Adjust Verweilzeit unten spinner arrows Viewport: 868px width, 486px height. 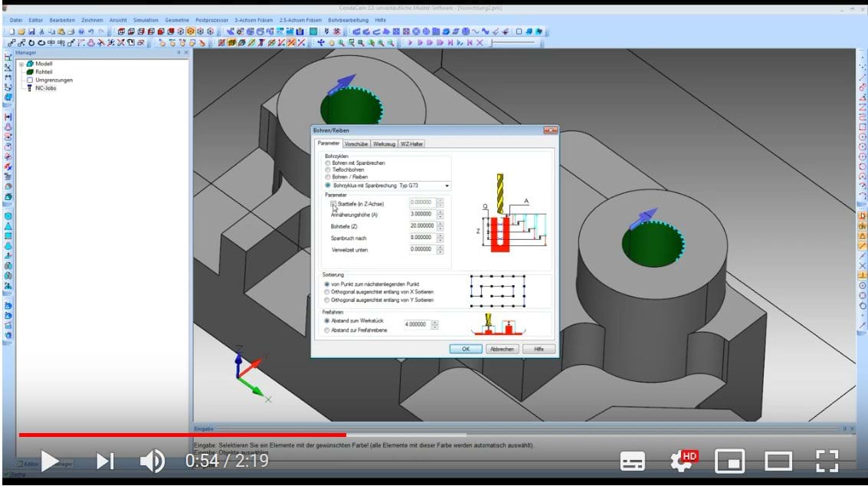[x=440, y=249]
